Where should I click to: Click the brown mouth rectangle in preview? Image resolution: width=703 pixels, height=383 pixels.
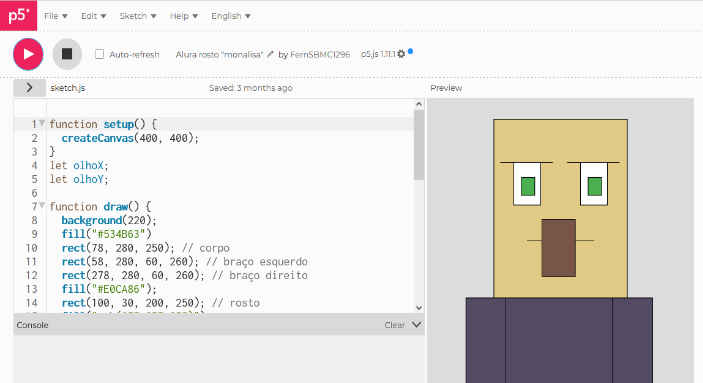point(558,248)
